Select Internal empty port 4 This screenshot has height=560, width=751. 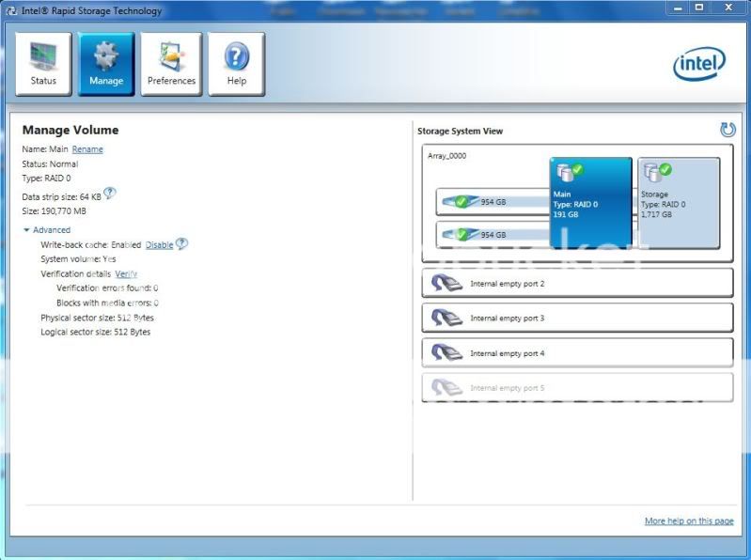(577, 352)
